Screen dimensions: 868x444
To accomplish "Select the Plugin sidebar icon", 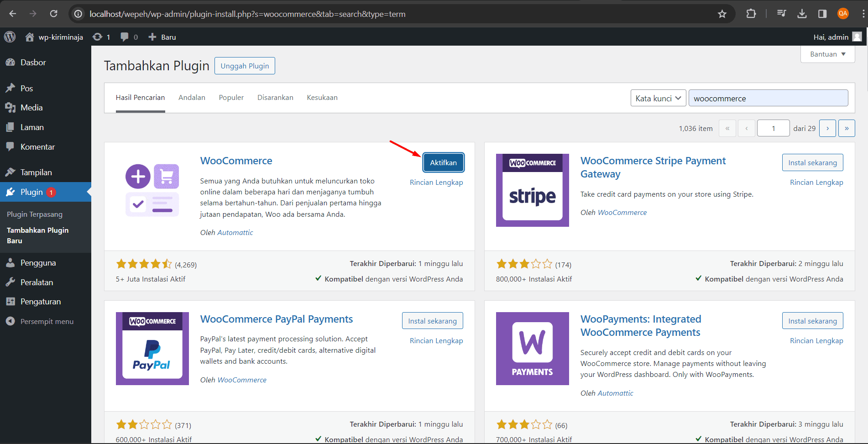I will (x=10, y=192).
